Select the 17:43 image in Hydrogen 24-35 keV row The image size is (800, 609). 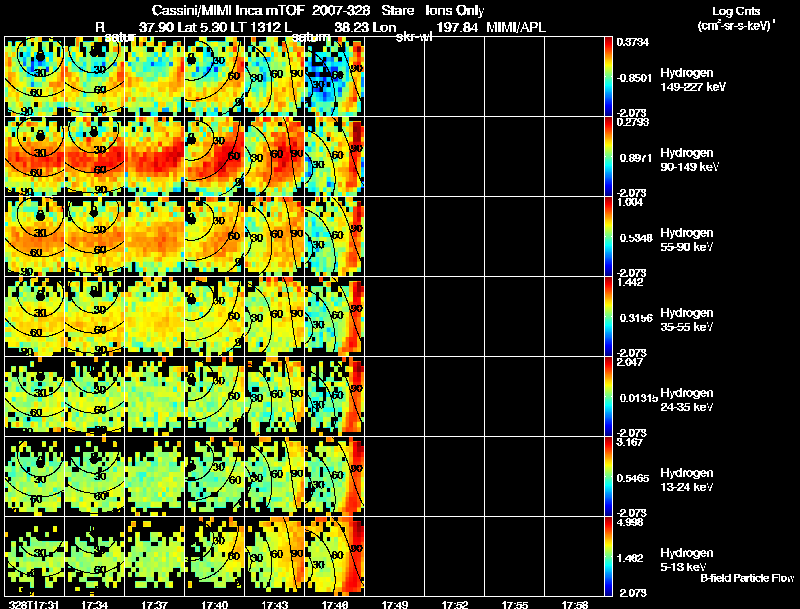tap(274, 397)
